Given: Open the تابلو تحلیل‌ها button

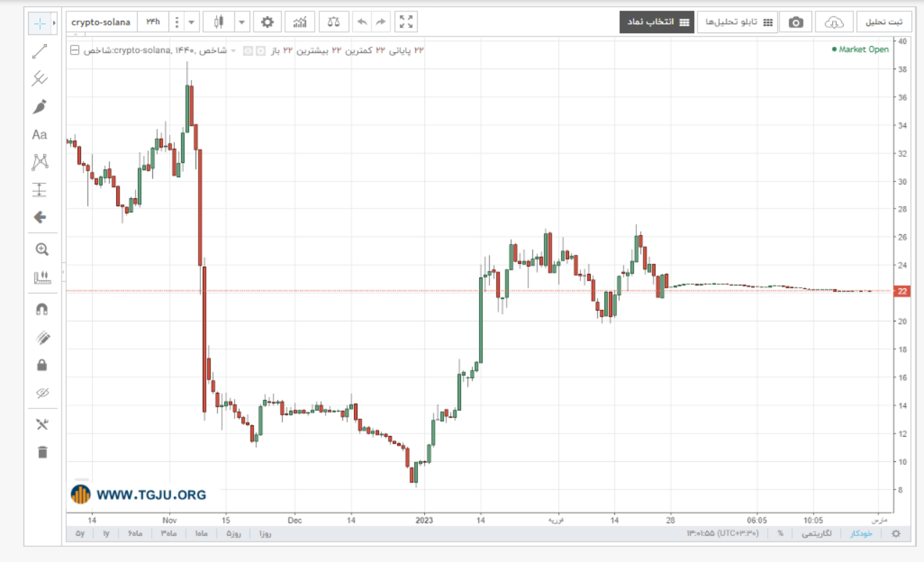Looking at the screenshot, I should (737, 22).
